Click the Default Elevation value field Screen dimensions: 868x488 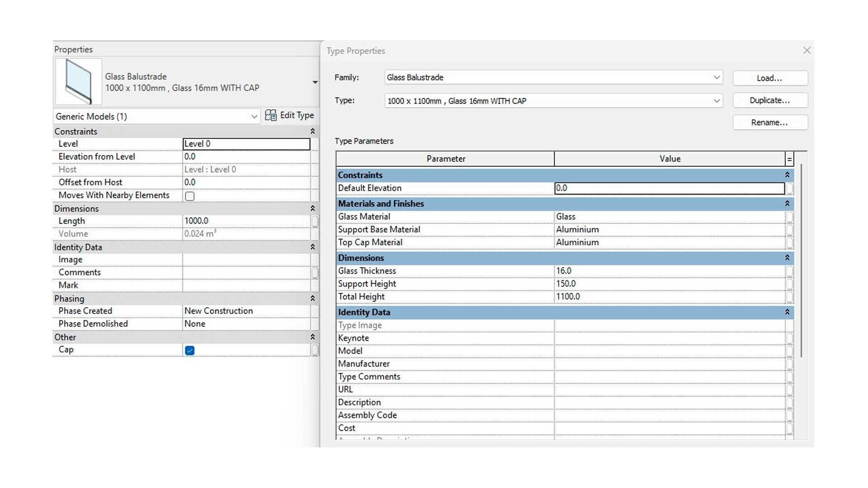pyautogui.click(x=669, y=188)
